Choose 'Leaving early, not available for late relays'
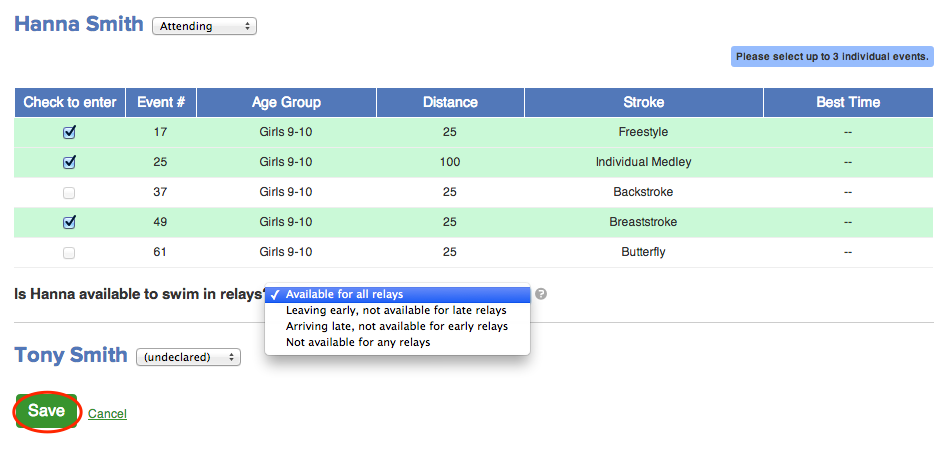947x459 pixels. click(x=397, y=310)
